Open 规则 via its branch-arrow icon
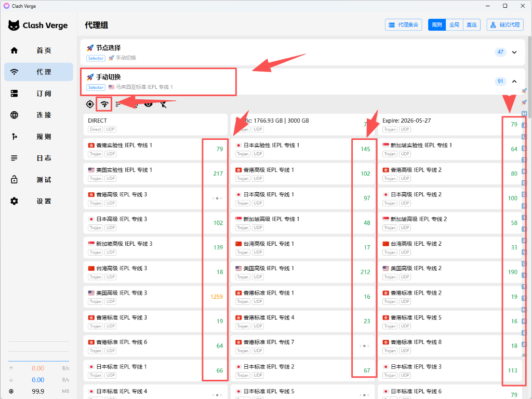The height and width of the screenshot is (399, 532). [x=14, y=137]
